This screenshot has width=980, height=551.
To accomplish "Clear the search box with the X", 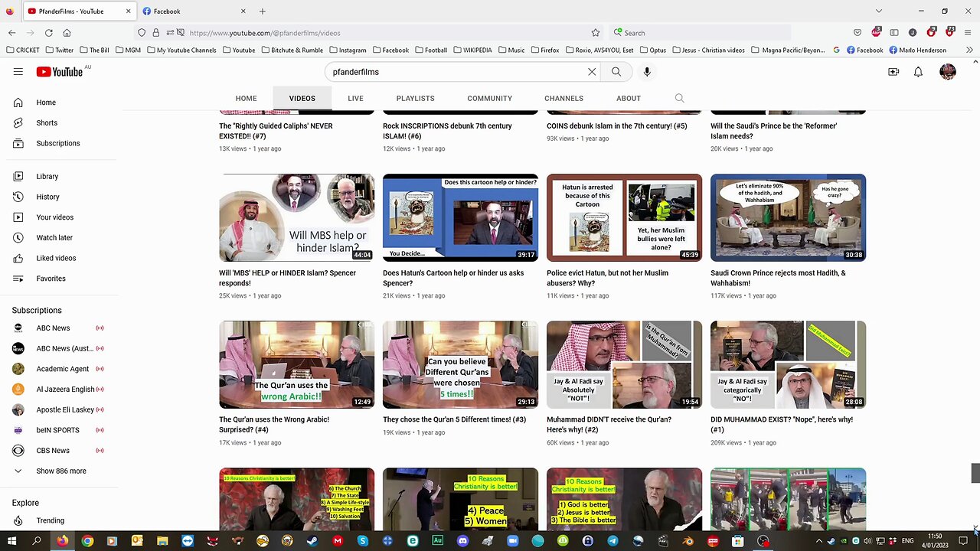I will 592,72.
